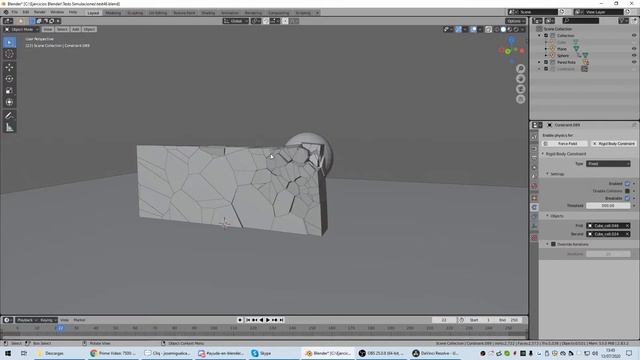
Task: Collapse the Settings subpanel
Action: point(548,174)
